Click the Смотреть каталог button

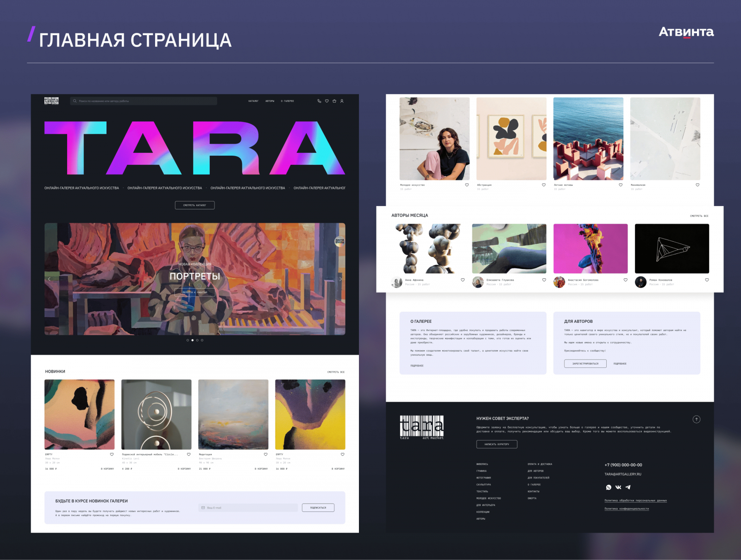(x=195, y=205)
